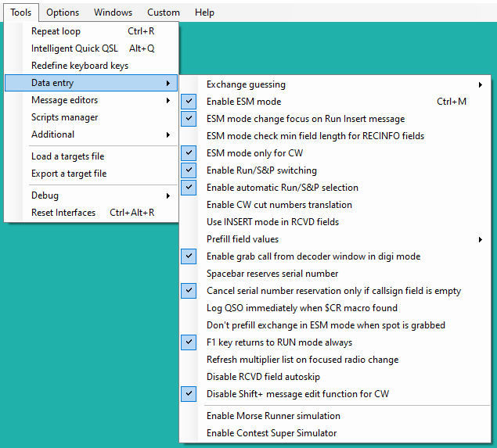Toggle Enable Run/S&P switching

tap(335, 170)
